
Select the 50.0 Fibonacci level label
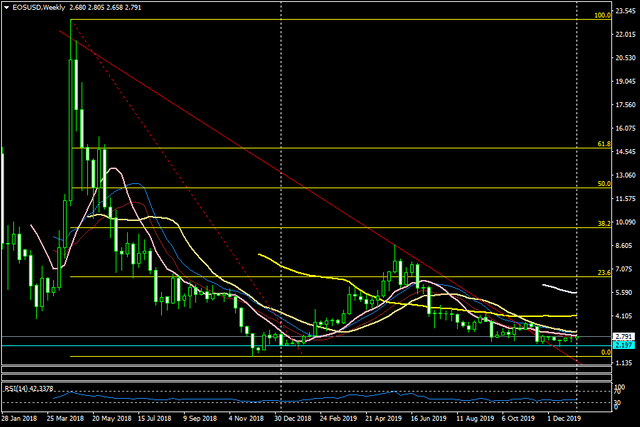604,184
